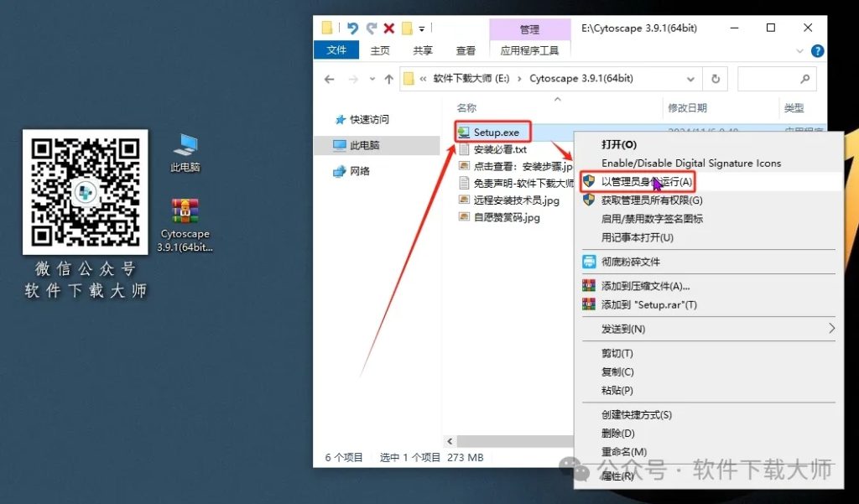This screenshot has height=504, width=859.
Task: Click the Undo icon on quick access toolbar
Action: tap(352, 28)
